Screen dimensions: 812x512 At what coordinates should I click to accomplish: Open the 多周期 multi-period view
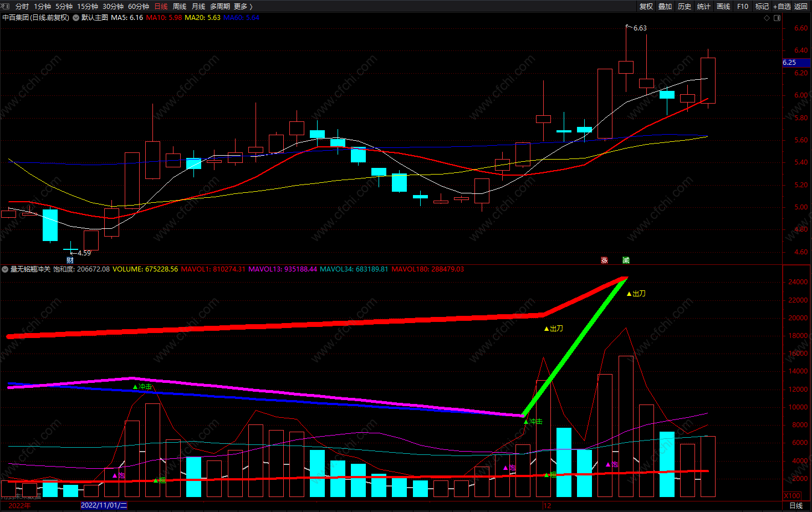point(219,6)
